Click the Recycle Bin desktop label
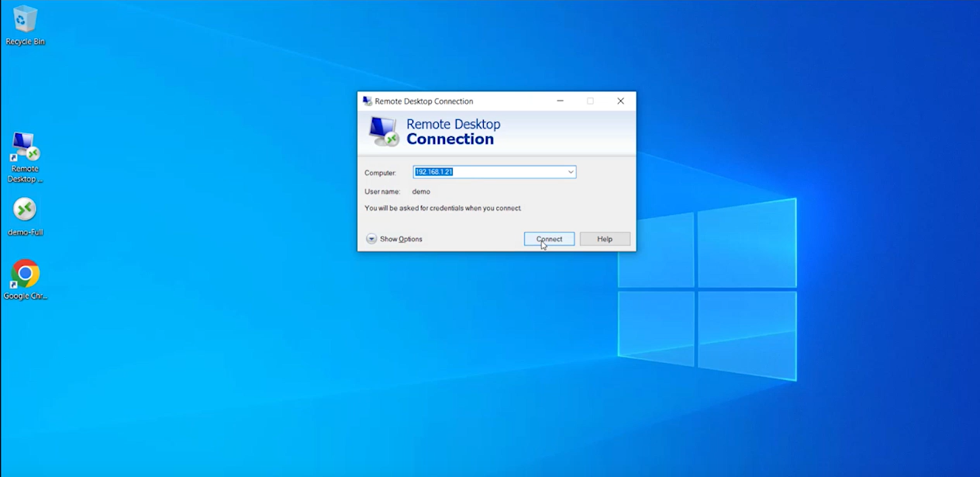 24,41
